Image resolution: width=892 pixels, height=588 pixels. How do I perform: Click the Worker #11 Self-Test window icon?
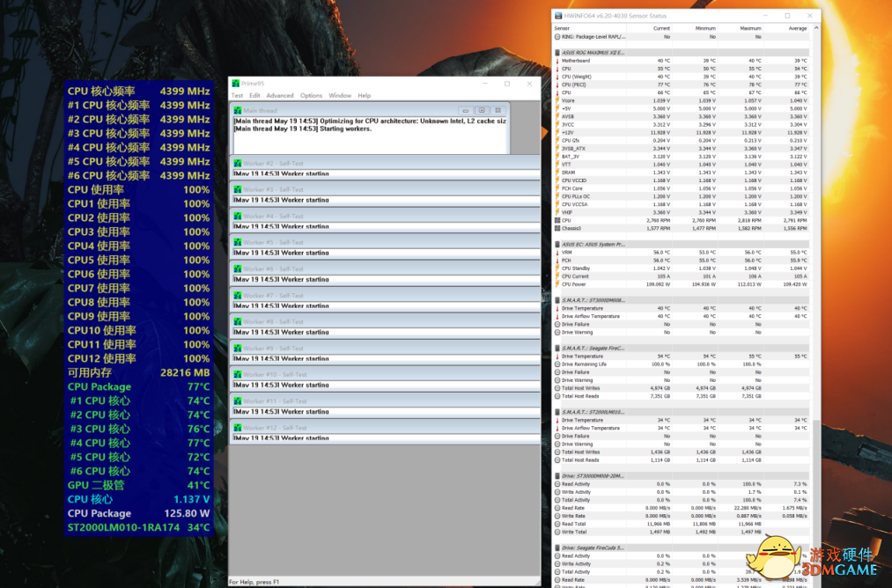238,401
